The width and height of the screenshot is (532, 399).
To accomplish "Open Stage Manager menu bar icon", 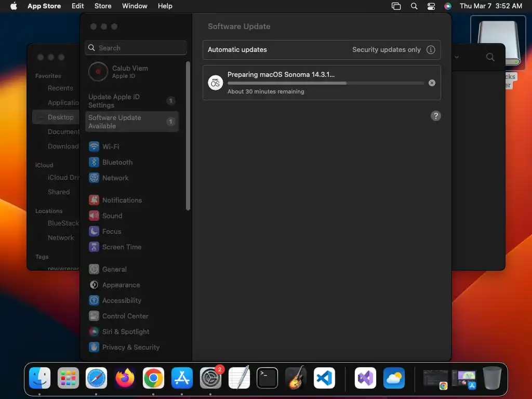I will pos(396,6).
